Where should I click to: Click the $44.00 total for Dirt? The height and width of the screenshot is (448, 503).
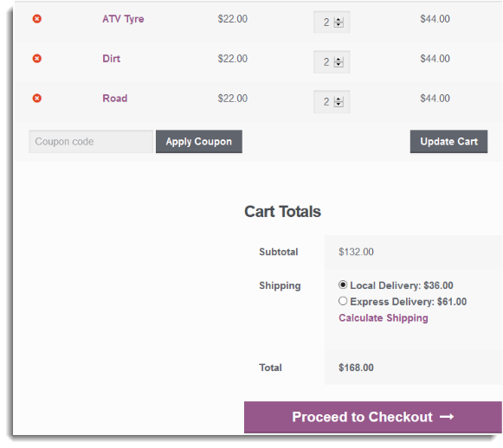pyautogui.click(x=435, y=59)
